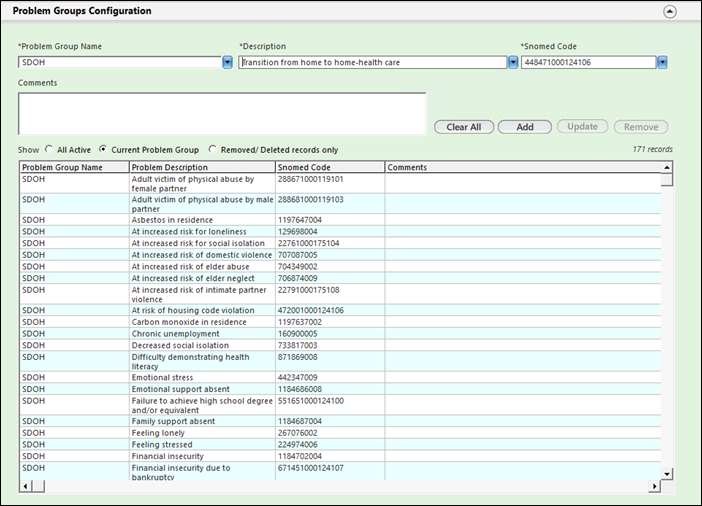Click Snomed code 129698004
This screenshot has height=506, width=702.
coord(297,232)
